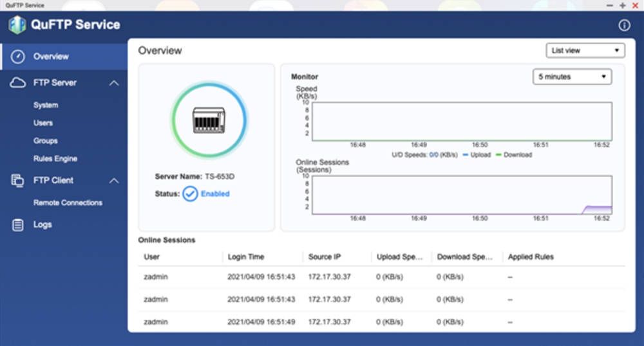Sort by Source IP column header
The height and width of the screenshot is (346, 644).
coord(325,257)
